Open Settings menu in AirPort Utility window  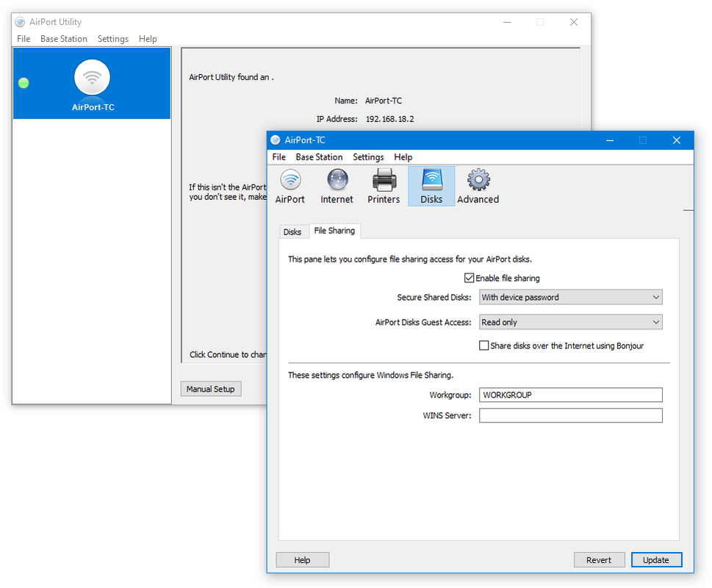(113, 39)
